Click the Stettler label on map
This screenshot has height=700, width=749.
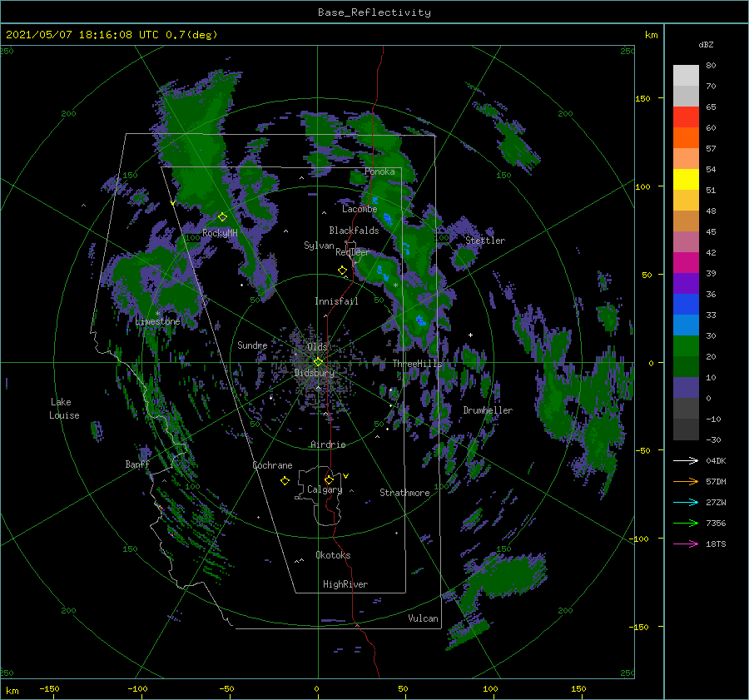[485, 241]
